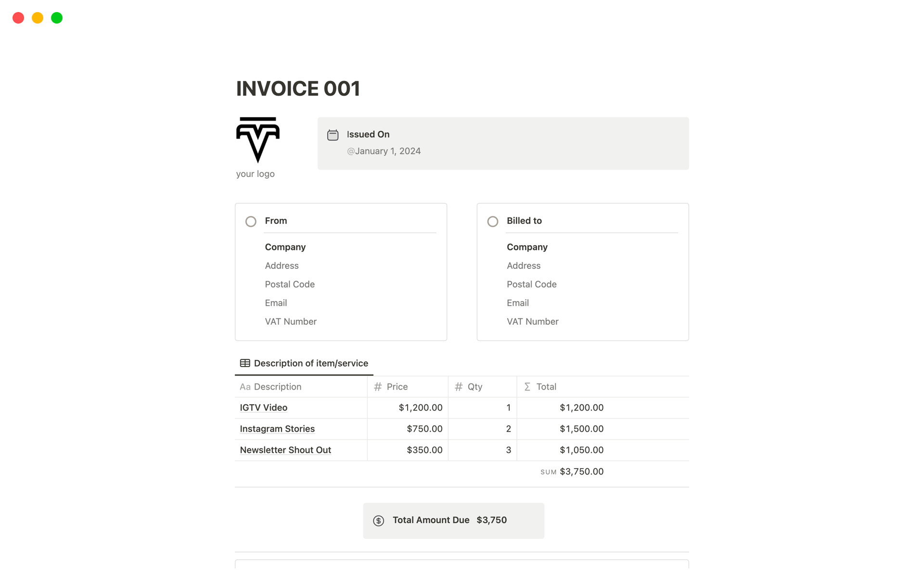Click the sigma icon in Total column header
Viewport: 924px width, 578px height.
(x=527, y=387)
